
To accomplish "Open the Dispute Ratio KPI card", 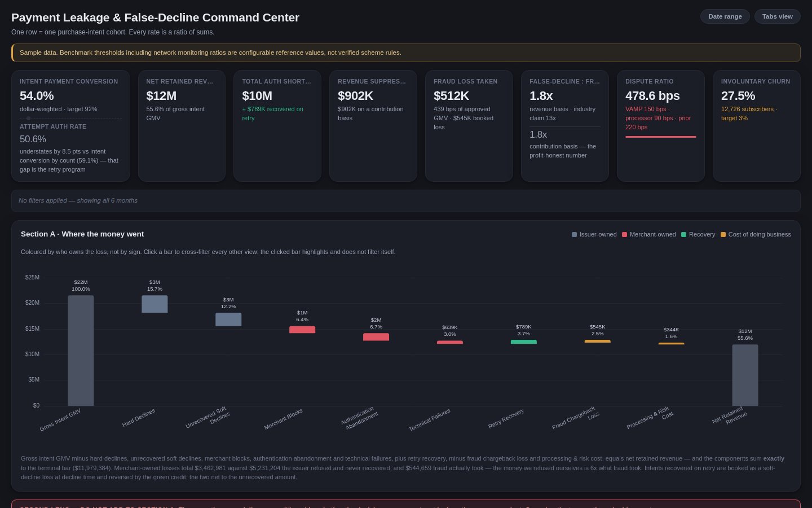I will [x=661, y=126].
